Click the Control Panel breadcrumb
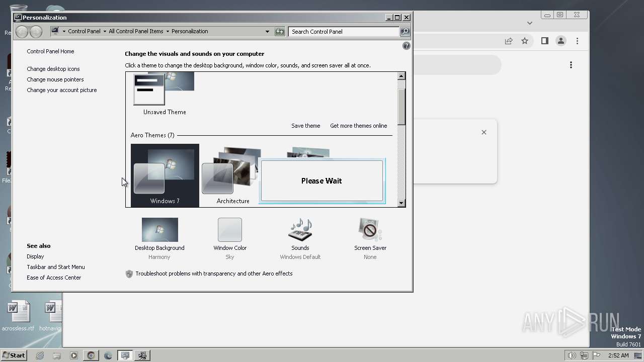 (84, 31)
